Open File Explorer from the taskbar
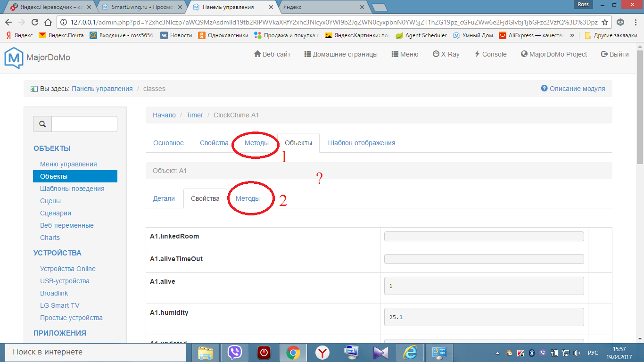This screenshot has height=362, width=644. (x=206, y=352)
